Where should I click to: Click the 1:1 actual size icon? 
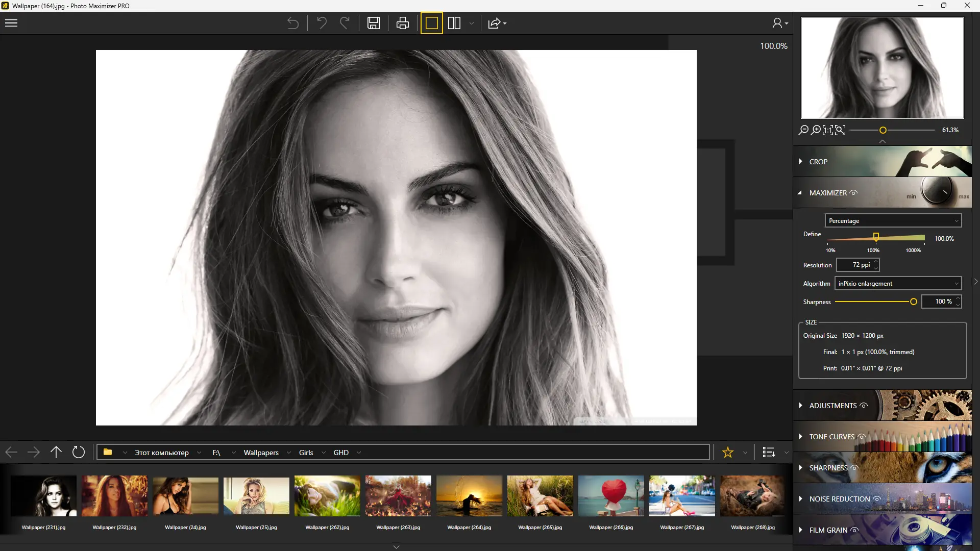(828, 130)
